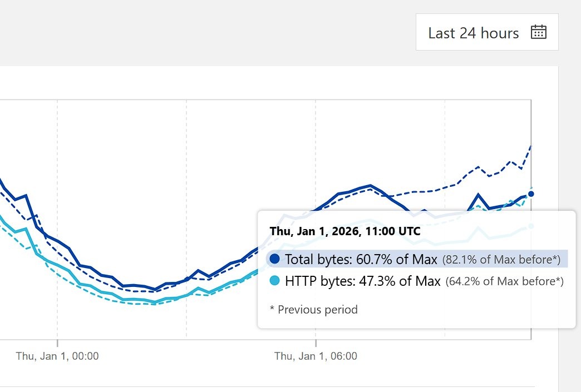Click the dashed previous-period line's top-right endpoint
The width and height of the screenshot is (581, 392).
531,146
